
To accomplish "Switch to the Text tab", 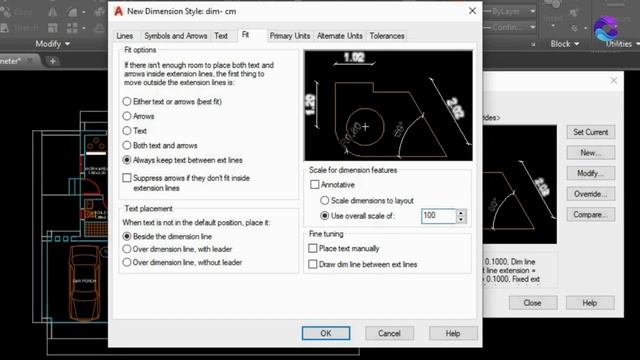I will [x=221, y=36].
